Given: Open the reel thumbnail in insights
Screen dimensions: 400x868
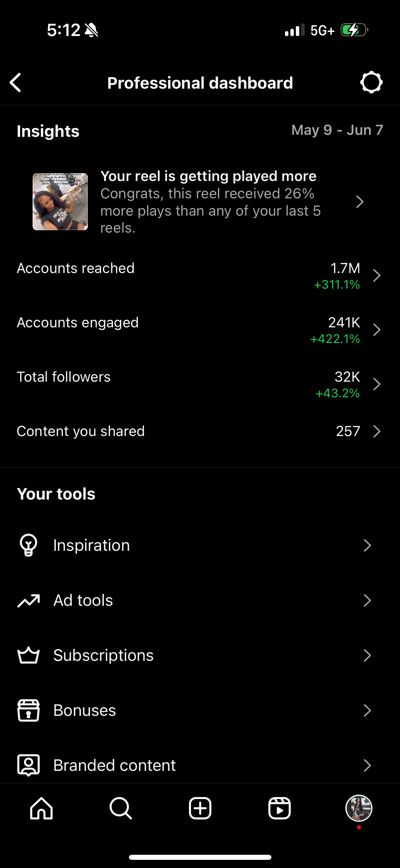Looking at the screenshot, I should (x=60, y=202).
